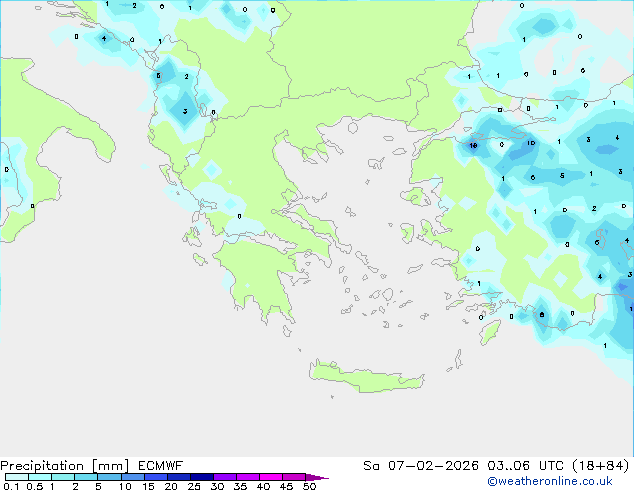
Task: Select the 10–15 mm legend color swatch
Action: click(x=133, y=477)
